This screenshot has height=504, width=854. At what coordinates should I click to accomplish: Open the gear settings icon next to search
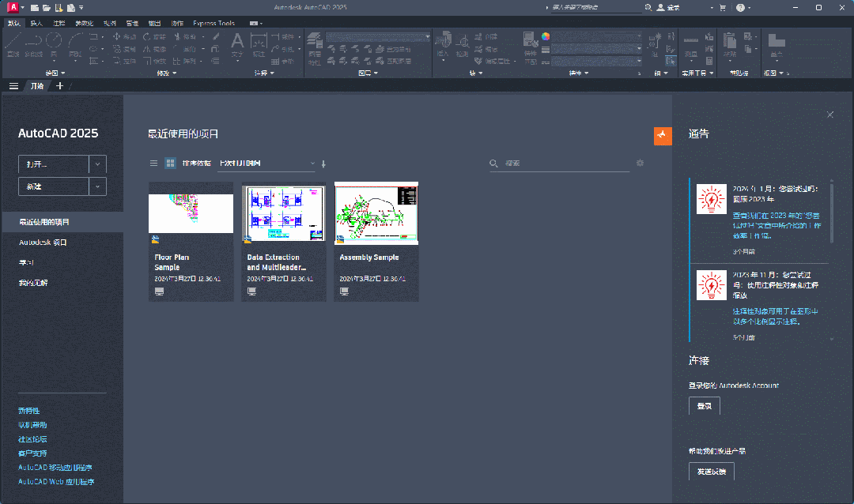point(640,163)
